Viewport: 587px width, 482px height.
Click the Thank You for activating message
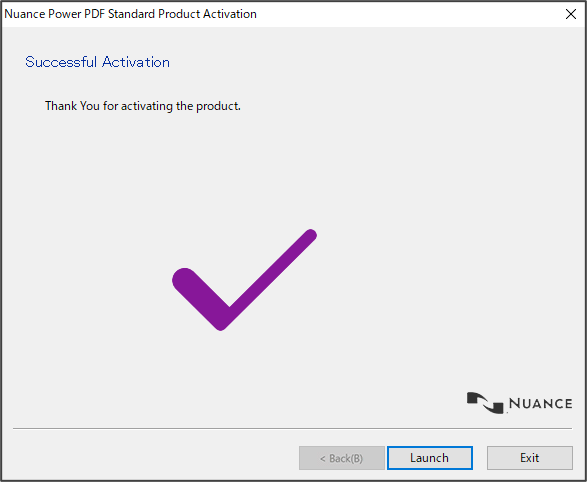(x=143, y=106)
